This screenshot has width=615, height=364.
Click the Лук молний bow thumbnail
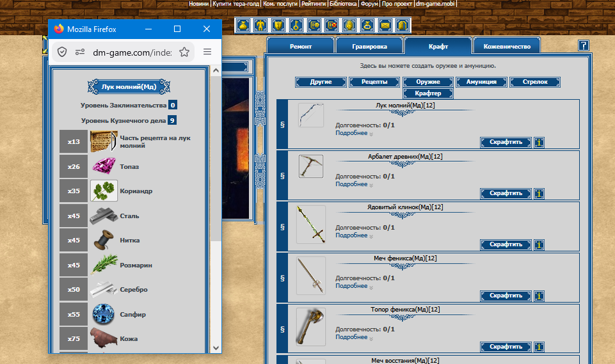click(310, 115)
